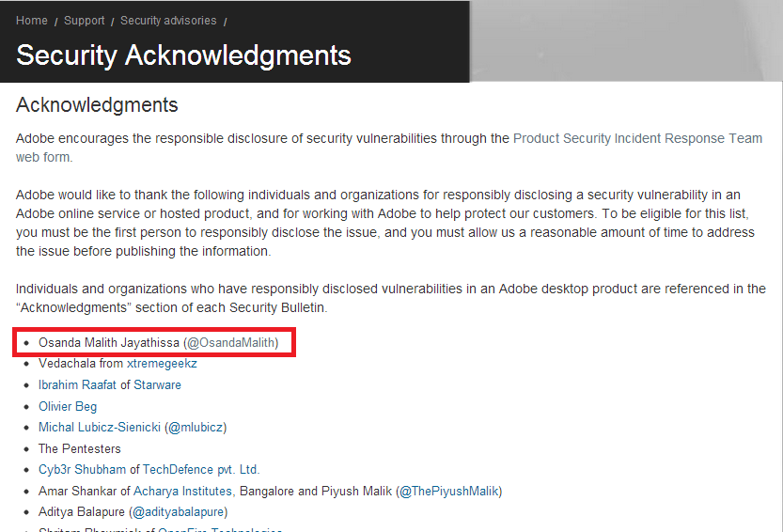The width and height of the screenshot is (783, 532).
Task: Open Ibrahim Raafat's profile link
Action: tap(77, 385)
